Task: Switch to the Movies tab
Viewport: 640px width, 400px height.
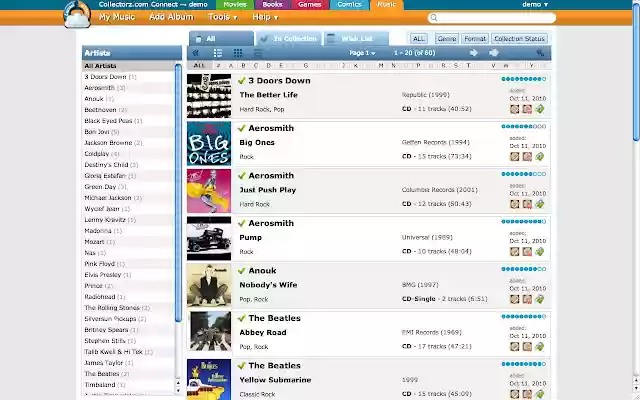Action: (235, 4)
